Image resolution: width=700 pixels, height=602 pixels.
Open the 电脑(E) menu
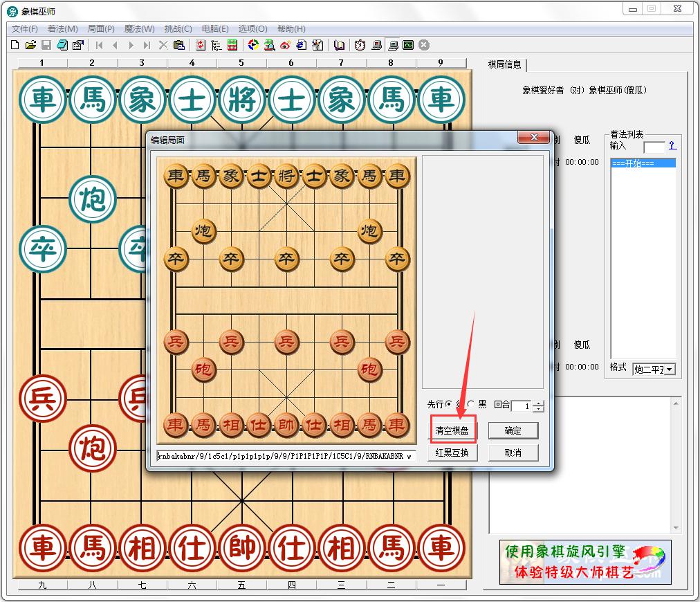[215, 29]
